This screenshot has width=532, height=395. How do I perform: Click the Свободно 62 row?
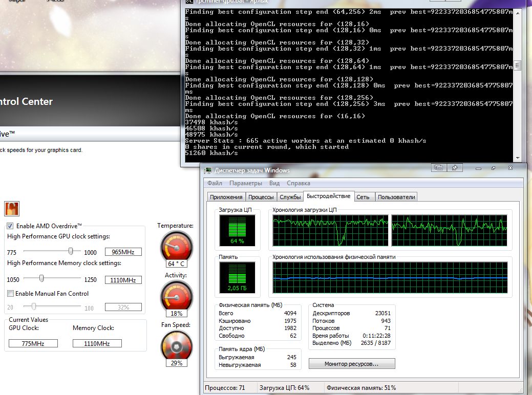[258, 336]
